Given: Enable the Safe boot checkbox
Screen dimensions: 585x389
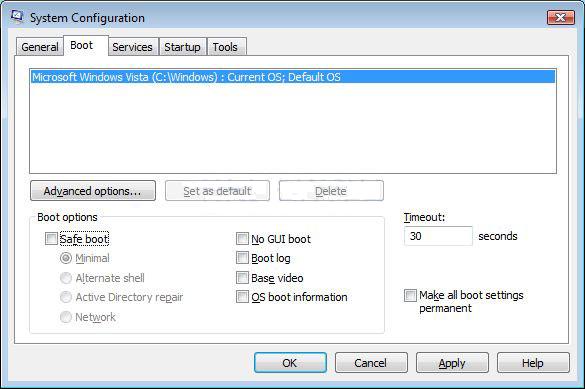Looking at the screenshot, I should click(x=51, y=239).
